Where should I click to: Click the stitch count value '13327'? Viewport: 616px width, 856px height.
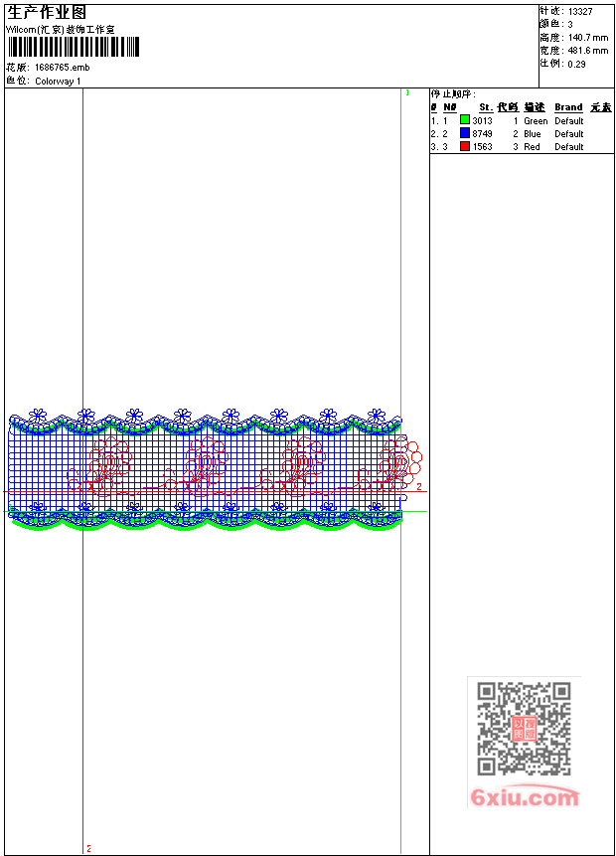[580, 12]
